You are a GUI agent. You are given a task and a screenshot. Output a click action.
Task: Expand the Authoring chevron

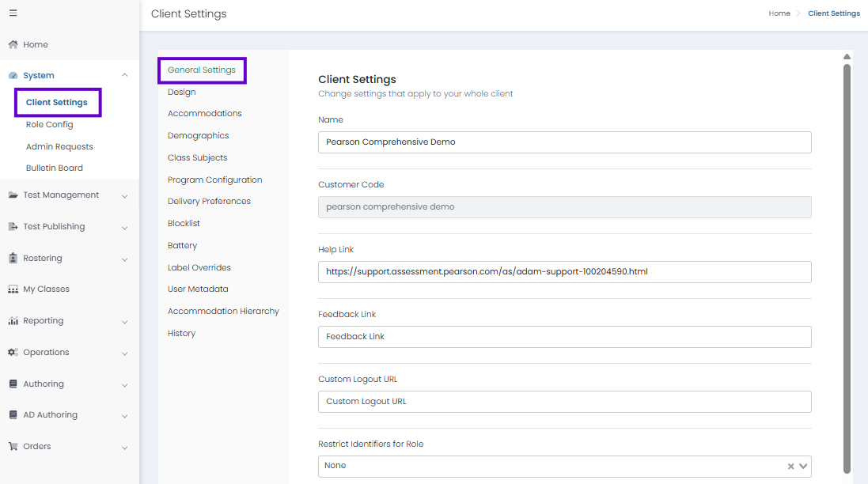[124, 385]
